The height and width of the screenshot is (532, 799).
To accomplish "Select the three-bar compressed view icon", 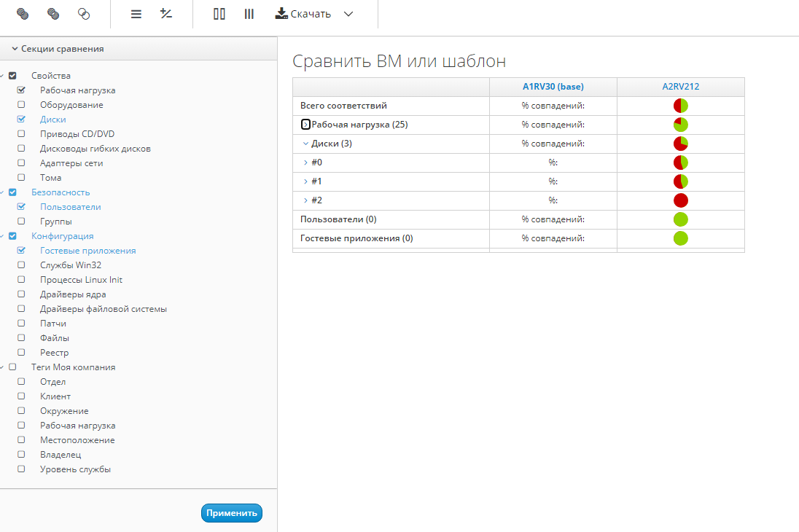I will point(249,14).
